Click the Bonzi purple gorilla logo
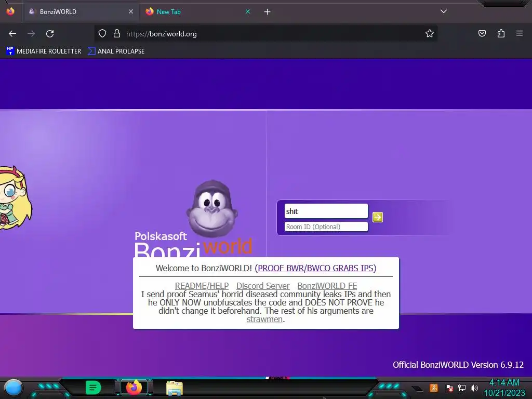The width and height of the screenshot is (532, 399). tap(212, 208)
